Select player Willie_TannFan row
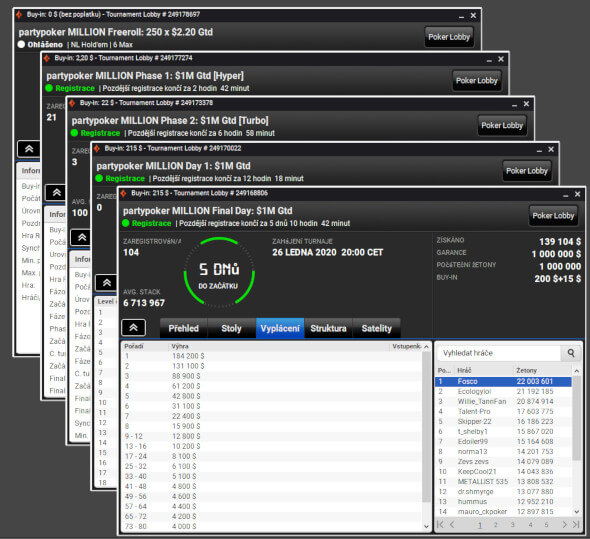This screenshot has height=539, width=590. [x=503, y=402]
